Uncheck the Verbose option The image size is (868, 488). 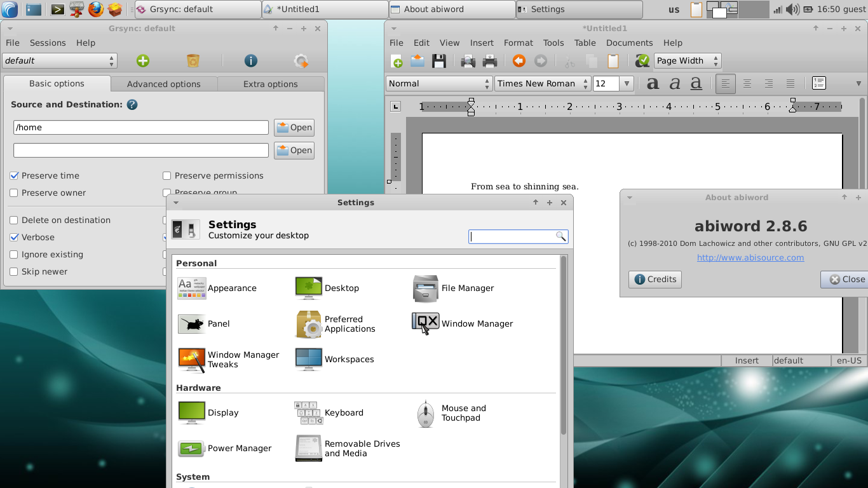(x=32, y=237)
